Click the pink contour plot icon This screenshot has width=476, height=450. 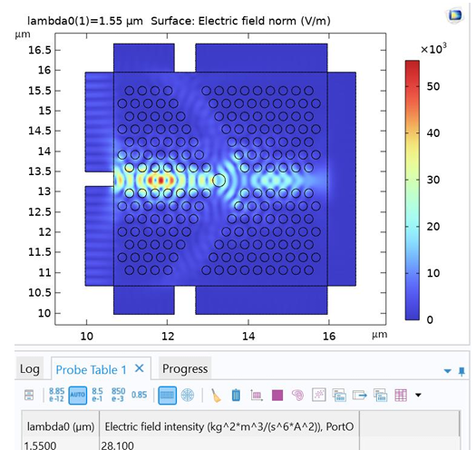(297, 396)
